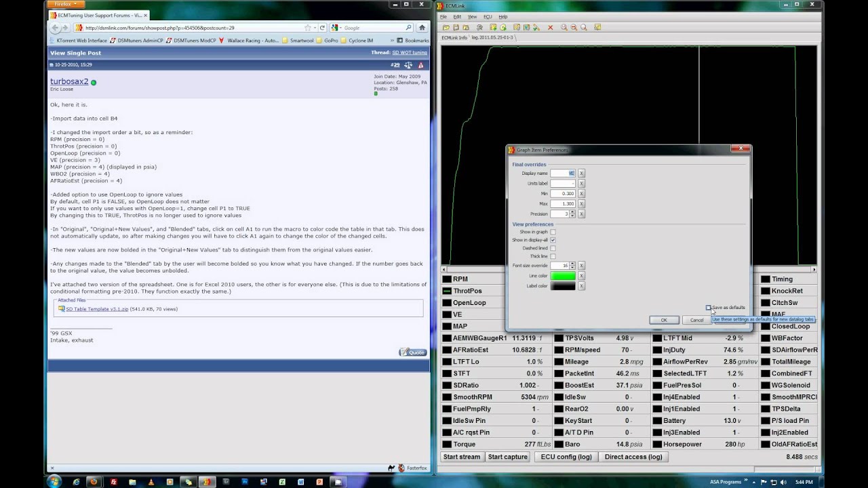This screenshot has width=868, height=488.
Task: Click the Firefox reload icon
Action: point(323,28)
